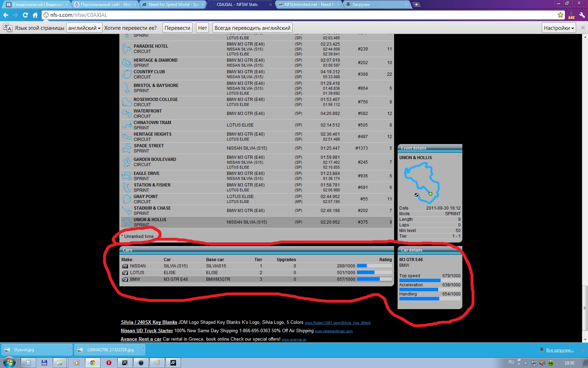The image size is (588, 368).
Task: Open the extension icon showing 446
Action: click(571, 15)
